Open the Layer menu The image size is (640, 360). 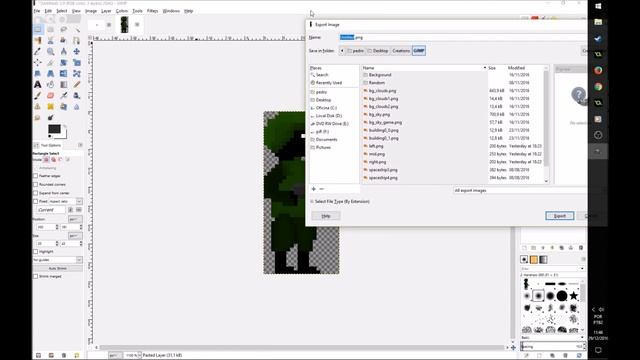[106, 11]
